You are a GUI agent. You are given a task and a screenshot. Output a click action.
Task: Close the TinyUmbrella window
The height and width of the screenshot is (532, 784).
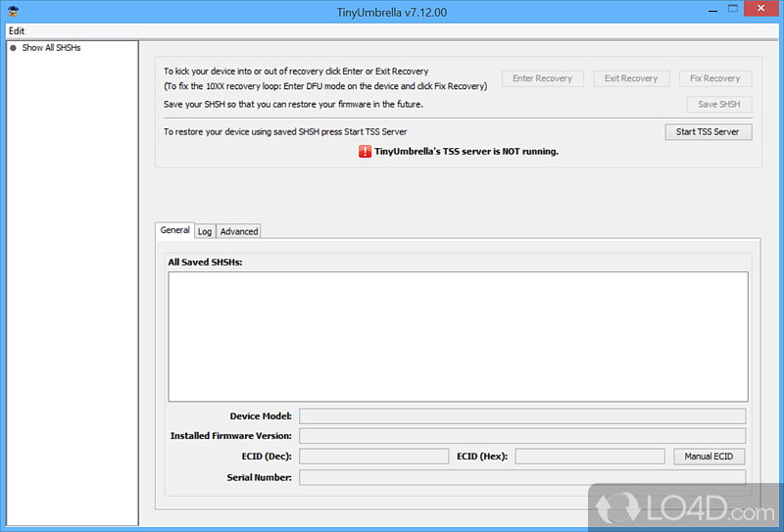761,9
